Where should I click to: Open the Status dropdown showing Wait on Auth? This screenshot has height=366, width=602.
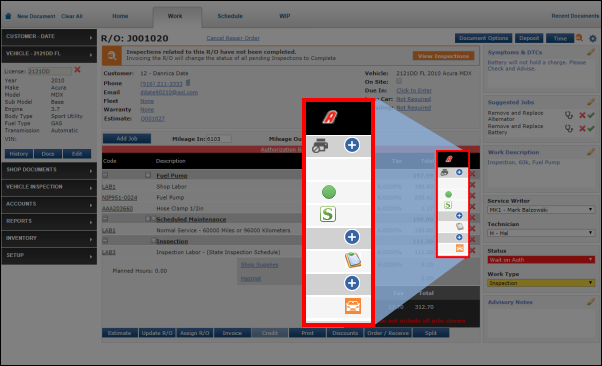click(541, 260)
